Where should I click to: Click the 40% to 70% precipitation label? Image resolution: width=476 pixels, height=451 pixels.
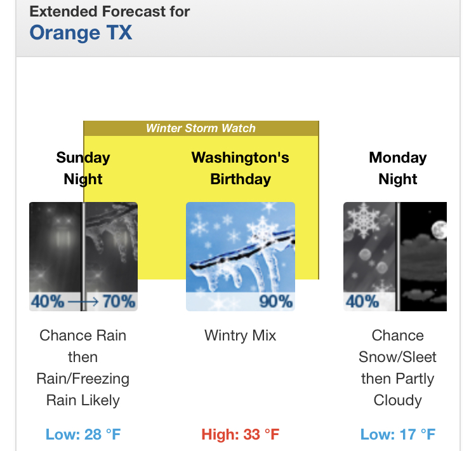tap(83, 301)
